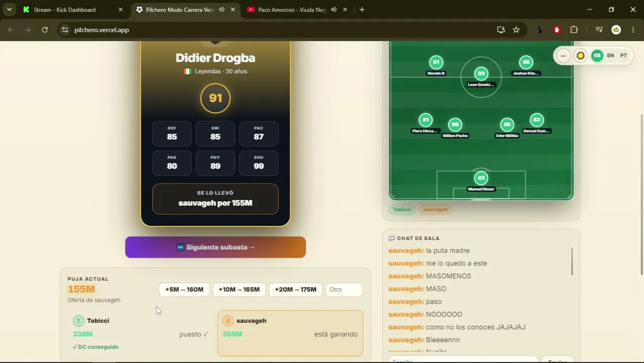Toggle light/dark theme sun icon
Screen dimensions: 644x363
tap(581, 55)
